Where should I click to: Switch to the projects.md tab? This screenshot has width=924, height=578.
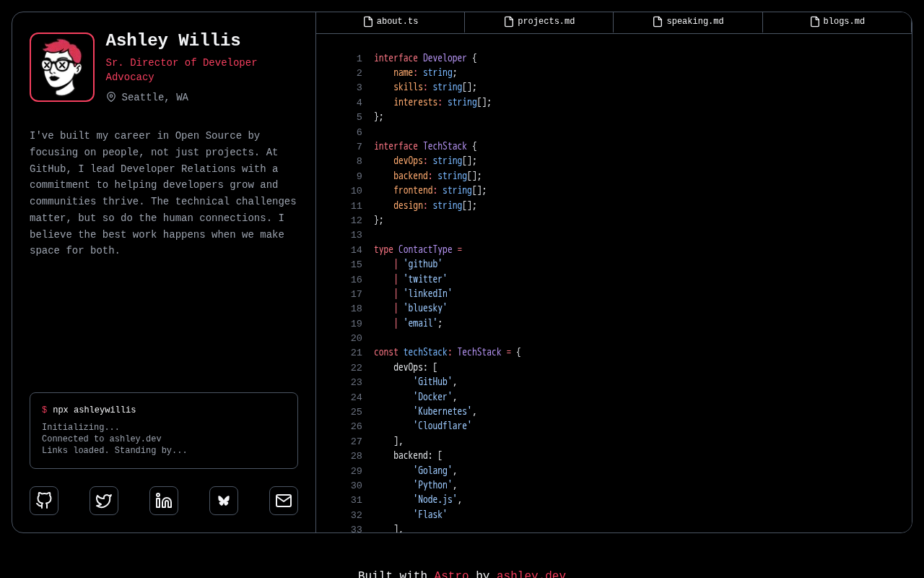pos(539,22)
